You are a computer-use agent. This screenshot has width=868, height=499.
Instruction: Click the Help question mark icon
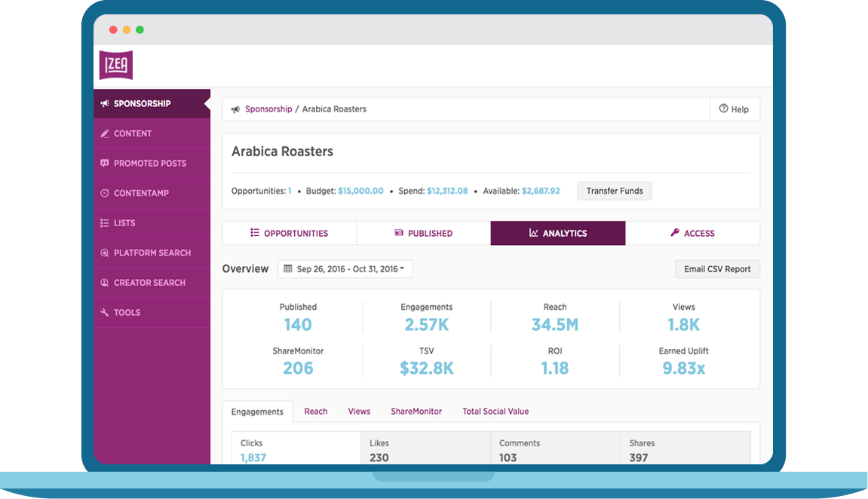coord(723,109)
